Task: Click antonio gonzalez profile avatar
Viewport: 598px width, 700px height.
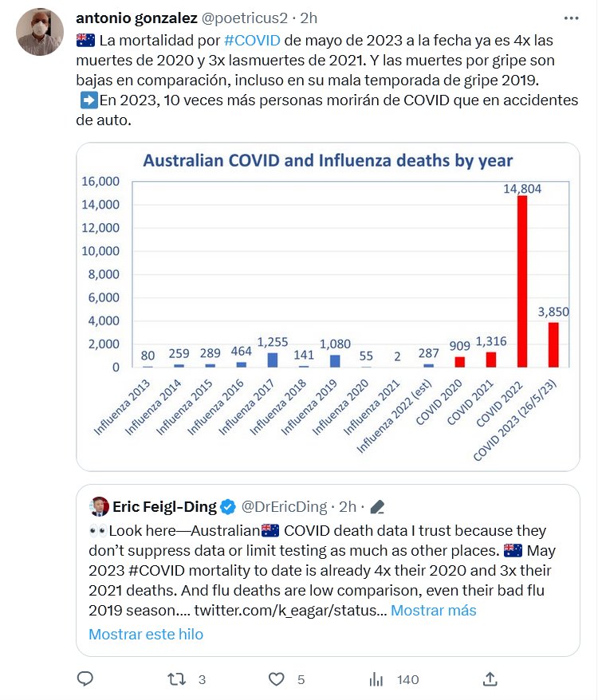Action: pos(40,32)
